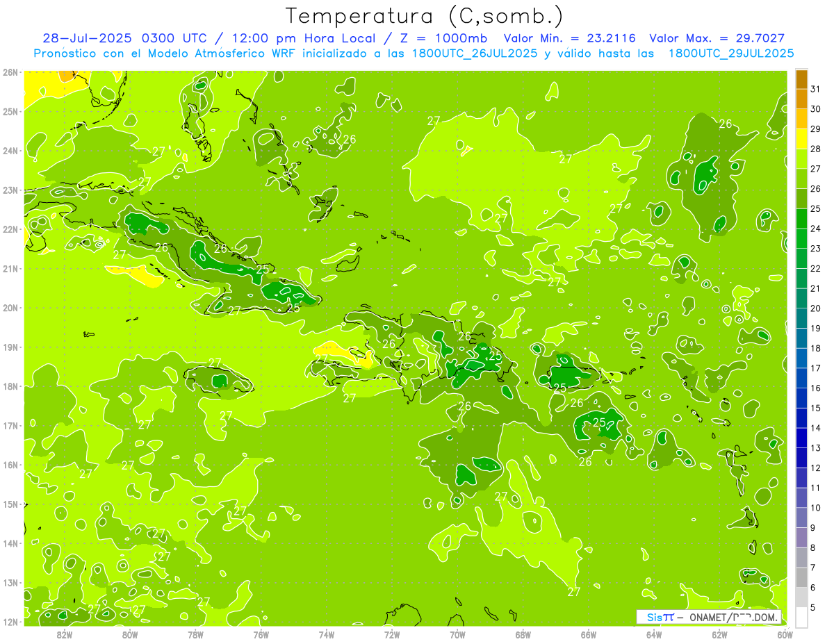The image size is (834, 644).
Task: Click the 'Valor Min. = 23.2116' text
Action: tap(570, 38)
